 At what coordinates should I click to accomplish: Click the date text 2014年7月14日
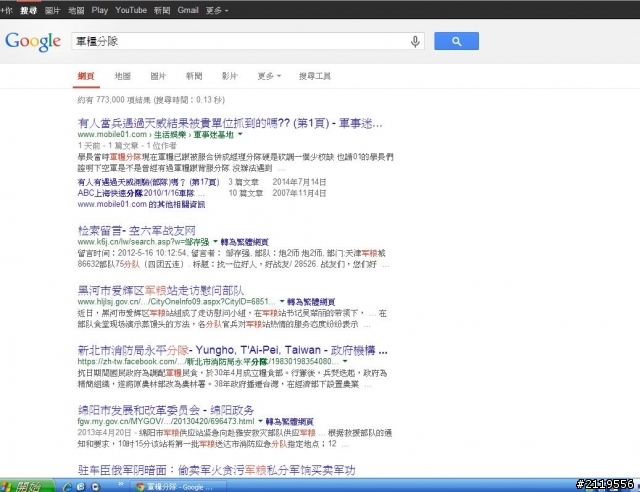299,182
